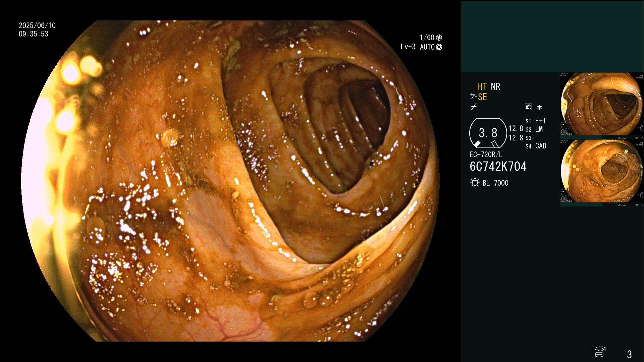Click the structure emphasis icon left of SE
644x362 pixels.
tap(473, 97)
